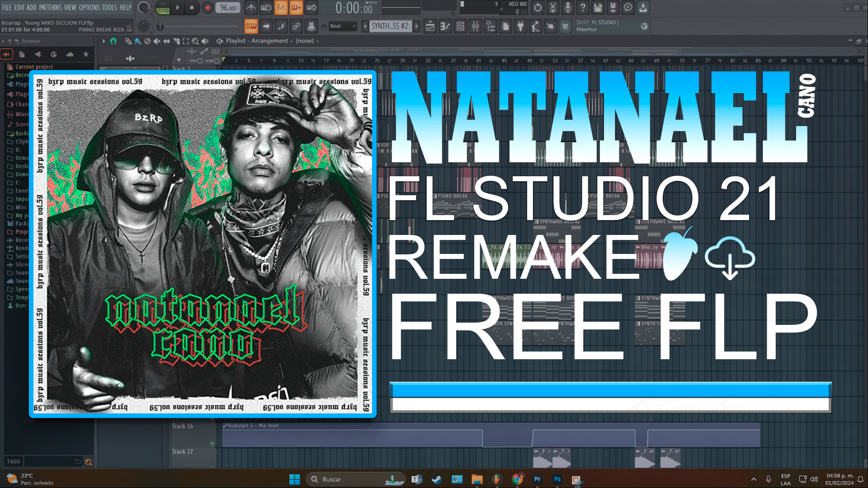Click the metronome icon
Screen dimensions: 868x488
coord(251,8)
